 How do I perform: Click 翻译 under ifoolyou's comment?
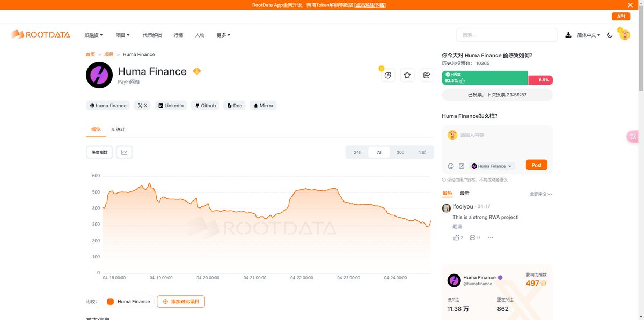pos(457,227)
